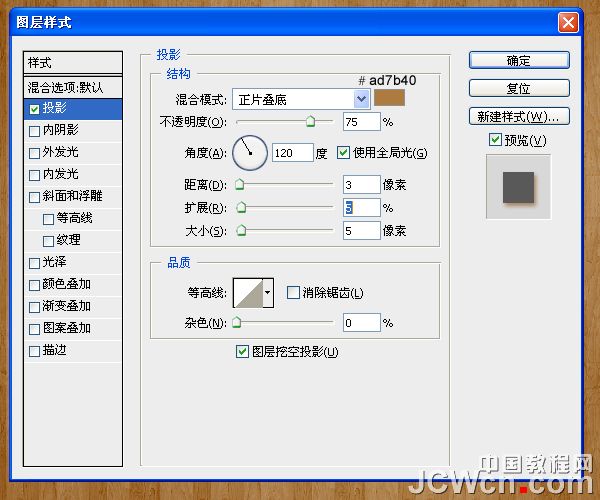The width and height of the screenshot is (600, 500).
Task: Click the style preview thumbnail
Action: pyautogui.click(x=518, y=187)
